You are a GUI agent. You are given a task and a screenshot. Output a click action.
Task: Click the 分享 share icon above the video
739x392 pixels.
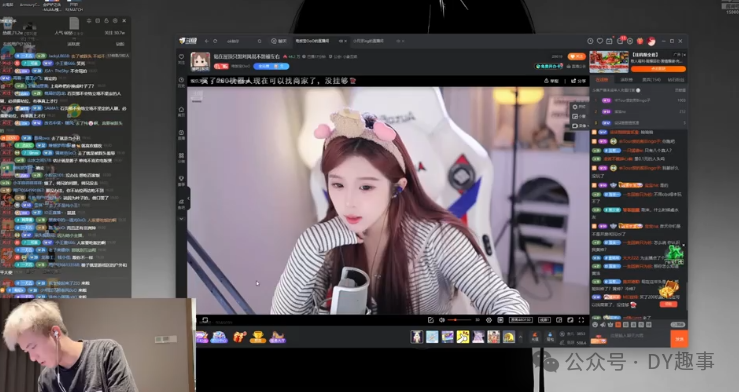click(x=578, y=81)
